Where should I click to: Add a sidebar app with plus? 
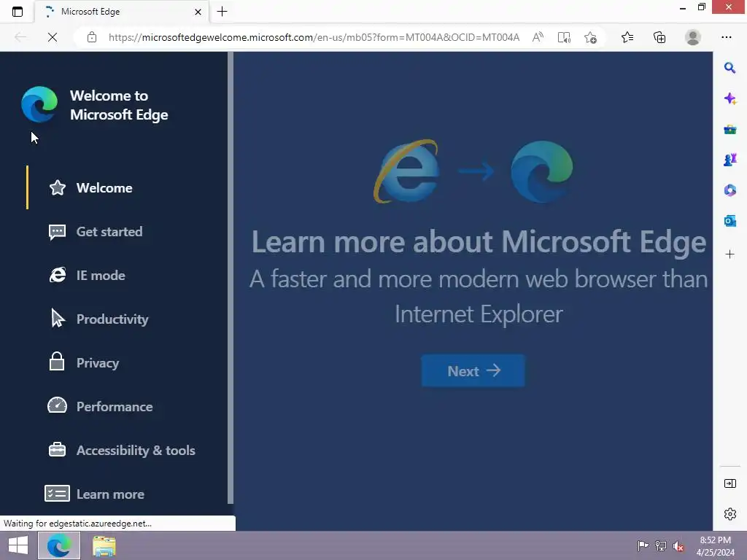coord(729,254)
